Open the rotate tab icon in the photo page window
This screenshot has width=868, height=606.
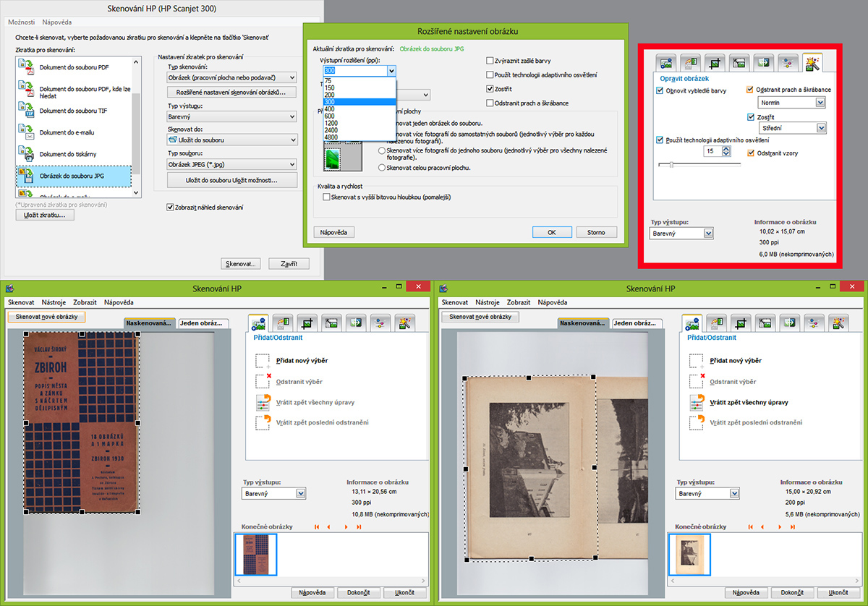[x=717, y=323]
